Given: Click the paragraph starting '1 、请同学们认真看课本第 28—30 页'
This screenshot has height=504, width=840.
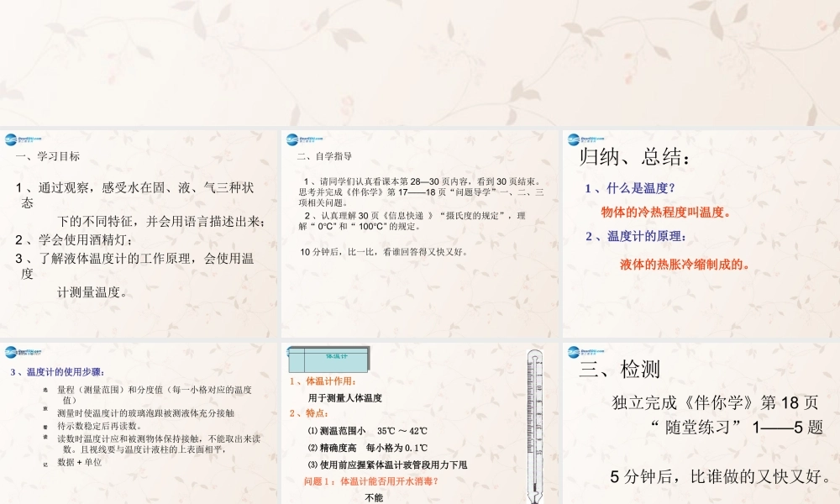Looking at the screenshot, I should click(421, 192).
